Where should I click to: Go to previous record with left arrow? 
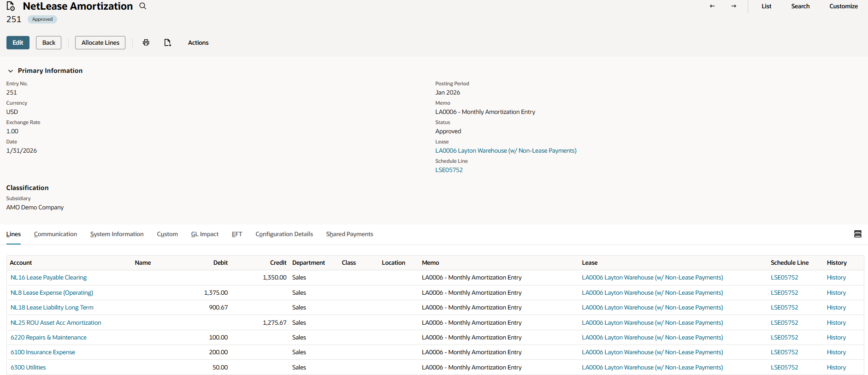point(712,6)
